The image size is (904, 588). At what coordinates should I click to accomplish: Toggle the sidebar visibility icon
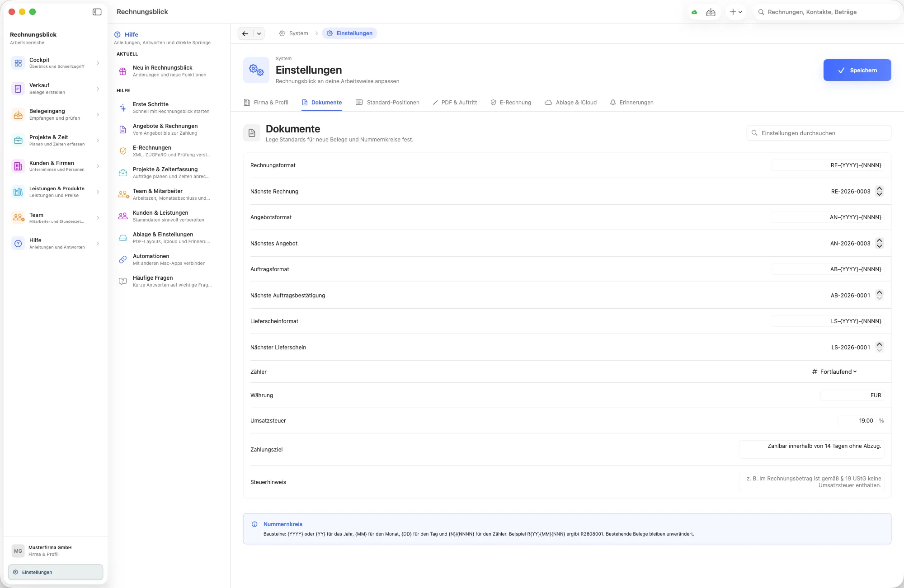tap(97, 12)
